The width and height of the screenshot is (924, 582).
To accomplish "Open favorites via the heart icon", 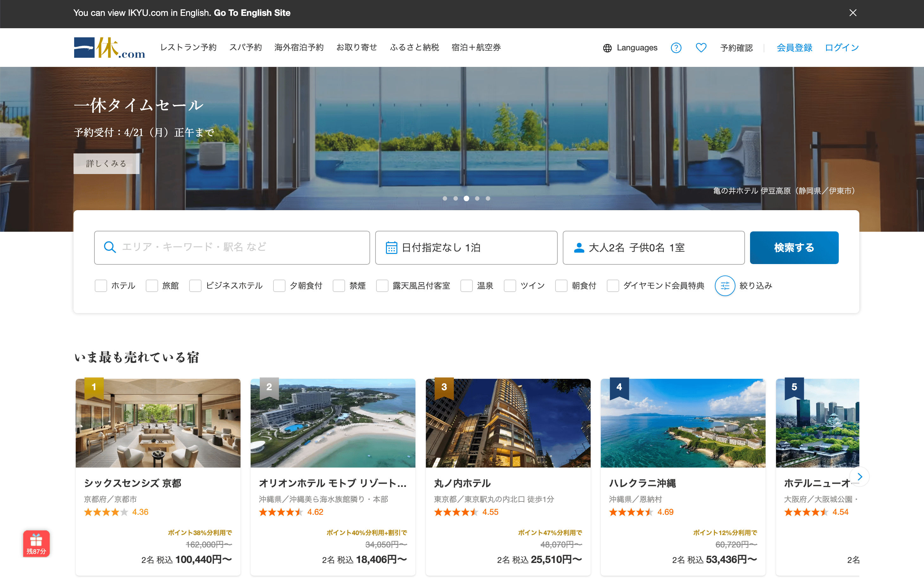I will click(x=701, y=48).
